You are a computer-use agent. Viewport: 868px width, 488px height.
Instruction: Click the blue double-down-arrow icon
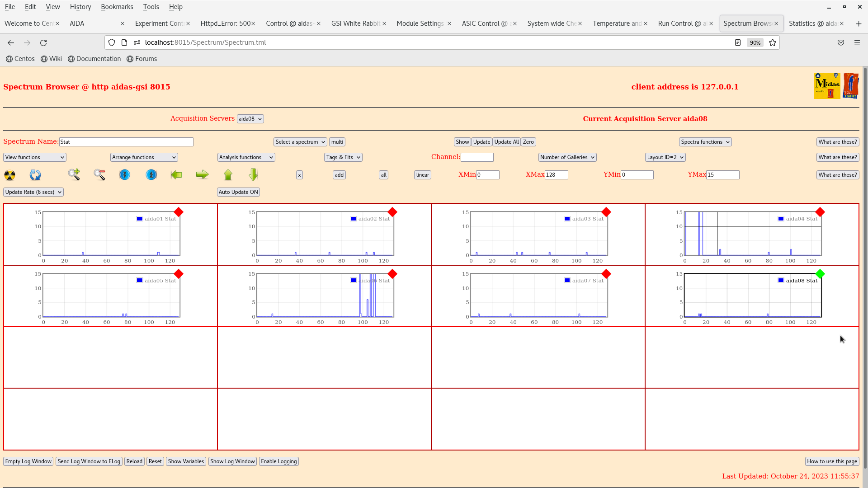coord(125,175)
